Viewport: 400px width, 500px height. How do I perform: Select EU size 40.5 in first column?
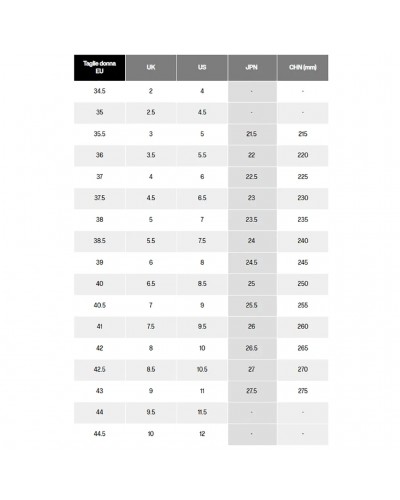[100, 305]
